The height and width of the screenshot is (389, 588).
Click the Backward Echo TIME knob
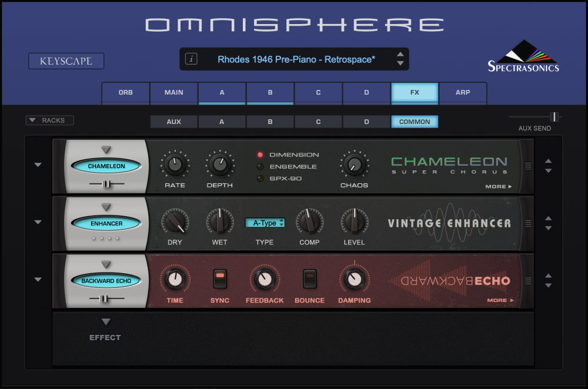point(175,279)
